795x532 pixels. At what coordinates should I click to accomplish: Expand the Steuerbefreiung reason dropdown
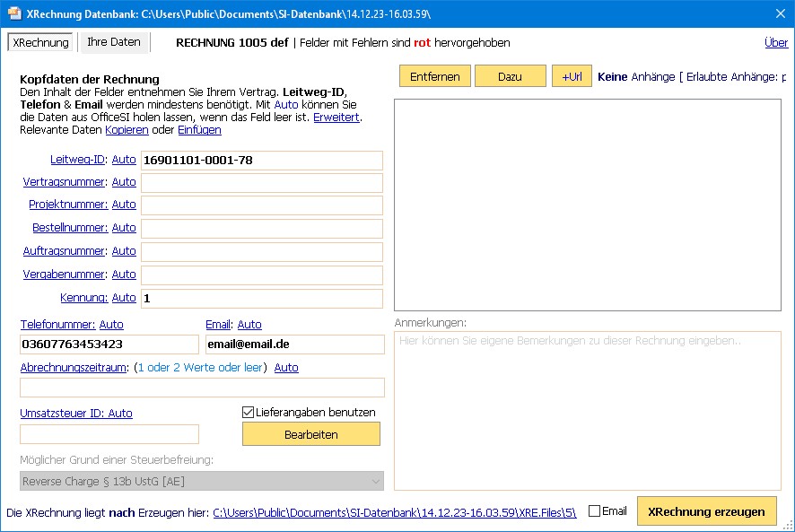(x=375, y=482)
